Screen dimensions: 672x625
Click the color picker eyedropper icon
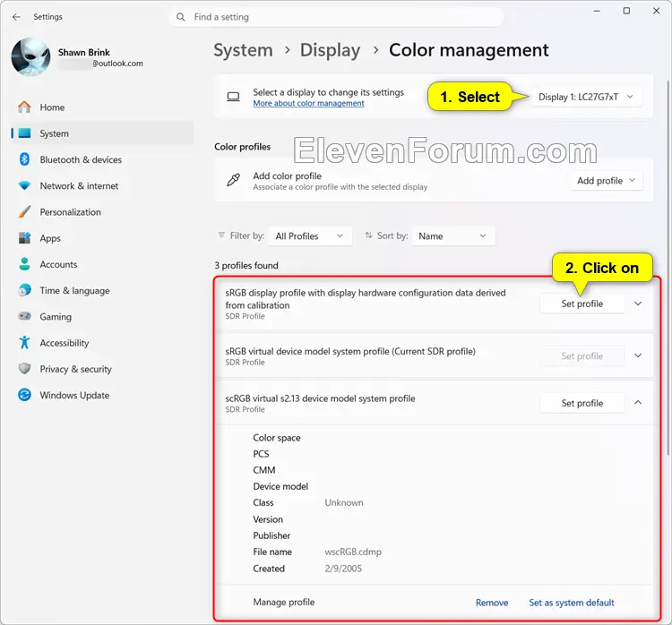click(x=233, y=180)
